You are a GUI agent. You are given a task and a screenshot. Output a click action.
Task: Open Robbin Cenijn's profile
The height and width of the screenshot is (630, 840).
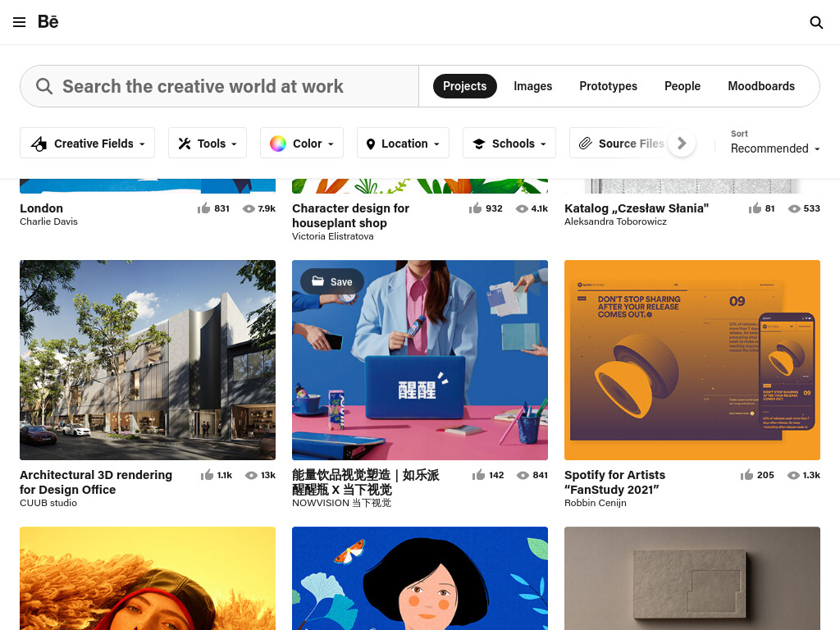(596, 503)
